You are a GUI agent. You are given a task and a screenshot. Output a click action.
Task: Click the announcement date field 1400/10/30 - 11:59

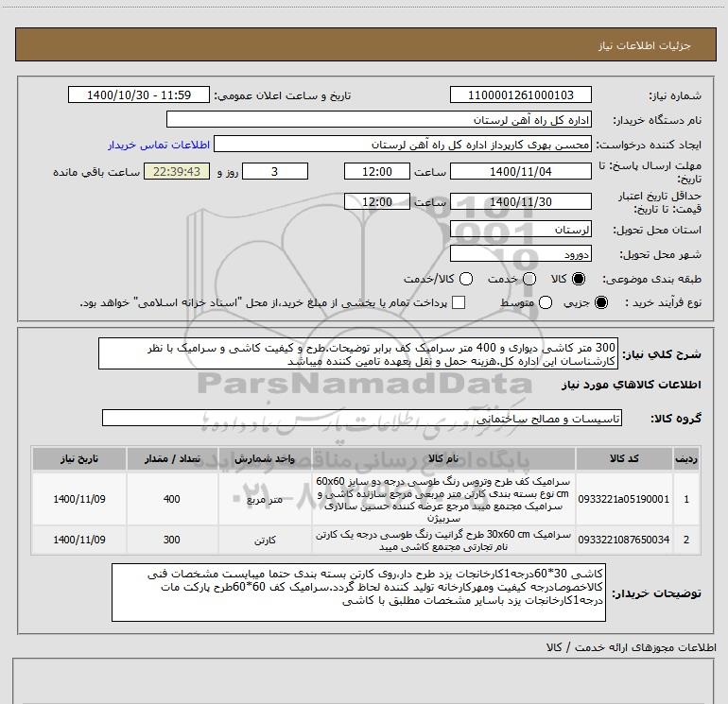pos(139,95)
